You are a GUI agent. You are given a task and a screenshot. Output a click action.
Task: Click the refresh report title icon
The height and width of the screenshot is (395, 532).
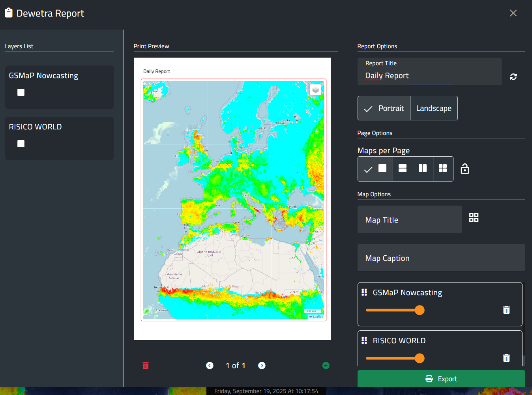click(513, 77)
